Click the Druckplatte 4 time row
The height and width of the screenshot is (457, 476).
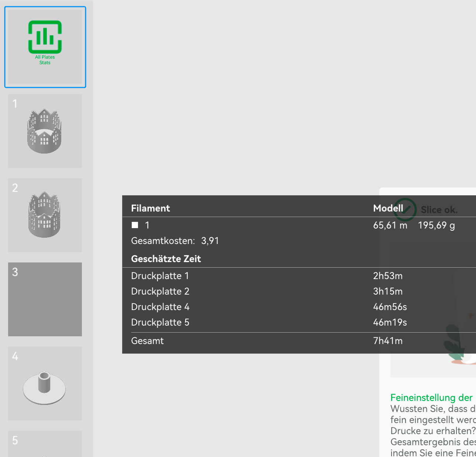(299, 307)
